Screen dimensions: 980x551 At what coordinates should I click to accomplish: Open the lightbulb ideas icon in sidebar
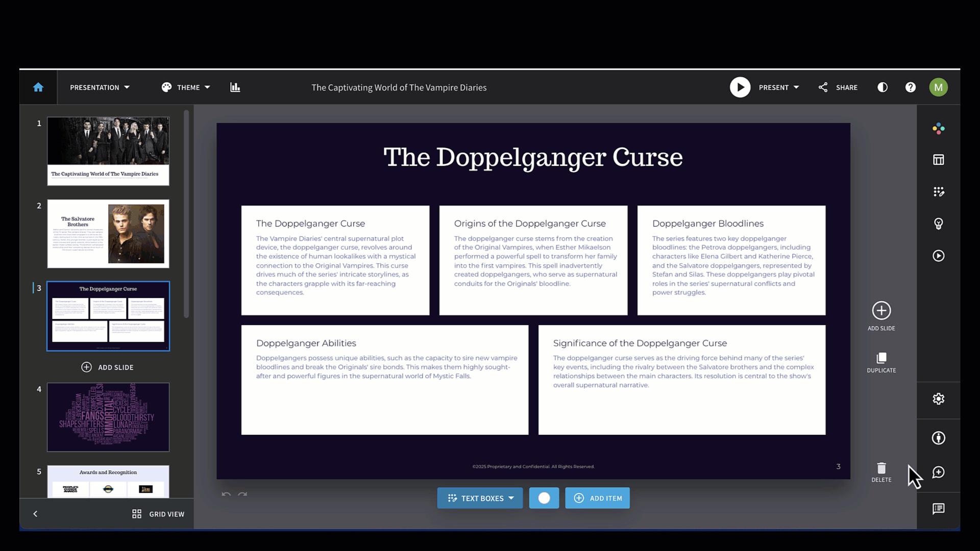click(939, 223)
